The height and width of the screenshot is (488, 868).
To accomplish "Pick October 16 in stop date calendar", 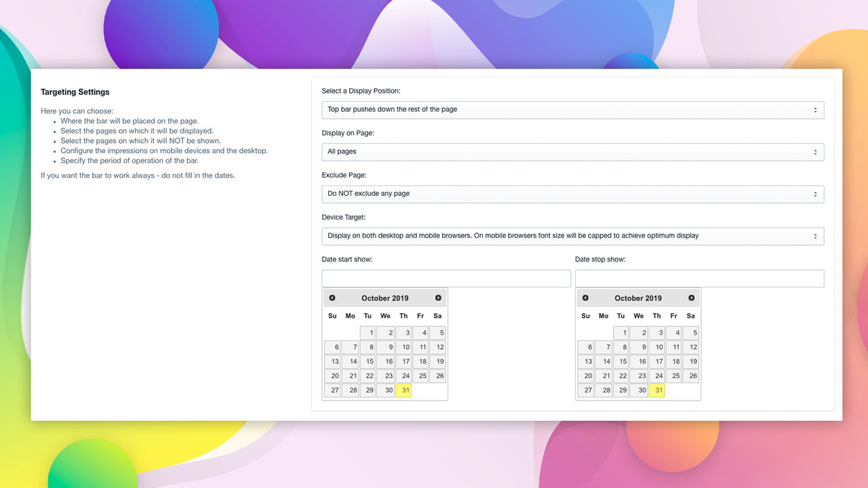I will pos(639,361).
